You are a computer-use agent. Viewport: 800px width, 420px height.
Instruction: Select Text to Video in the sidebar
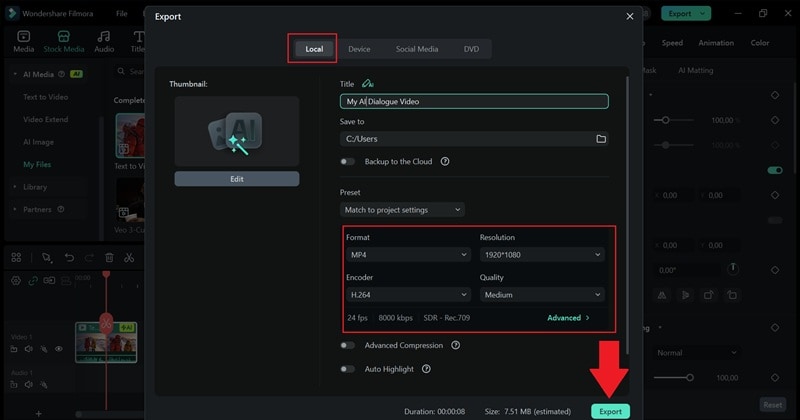(45, 97)
